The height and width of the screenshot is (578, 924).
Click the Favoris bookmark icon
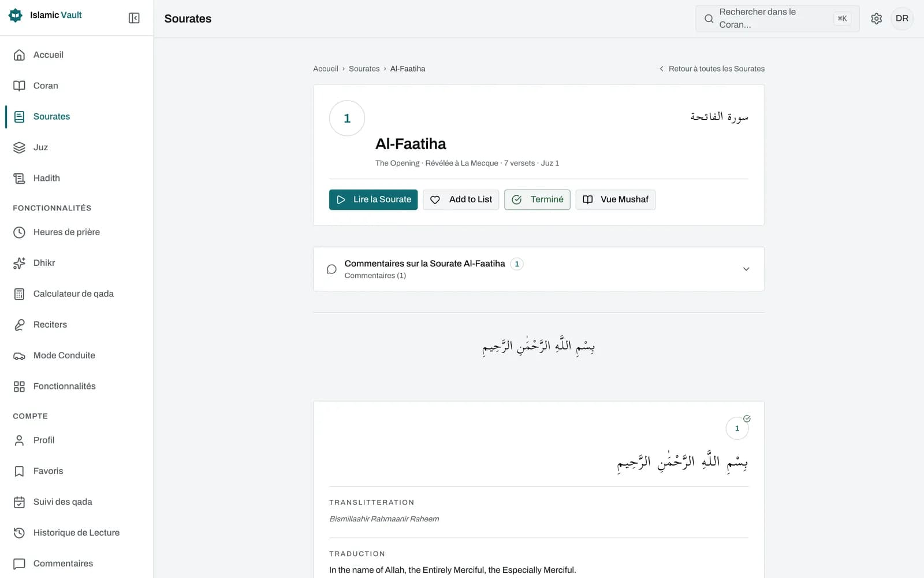click(19, 471)
